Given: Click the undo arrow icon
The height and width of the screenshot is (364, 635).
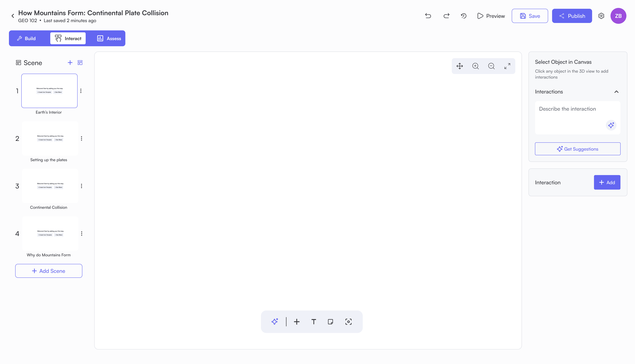Looking at the screenshot, I should (428, 16).
